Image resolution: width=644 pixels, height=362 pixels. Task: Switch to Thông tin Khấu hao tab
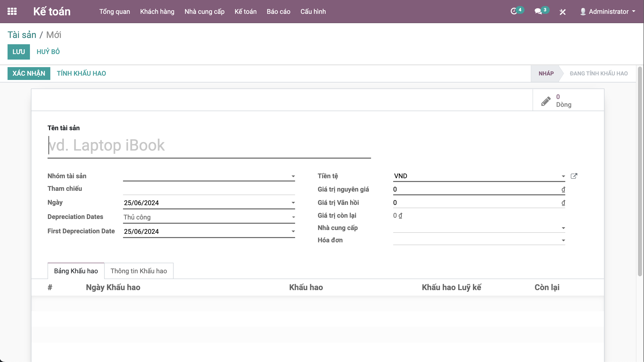click(x=139, y=271)
